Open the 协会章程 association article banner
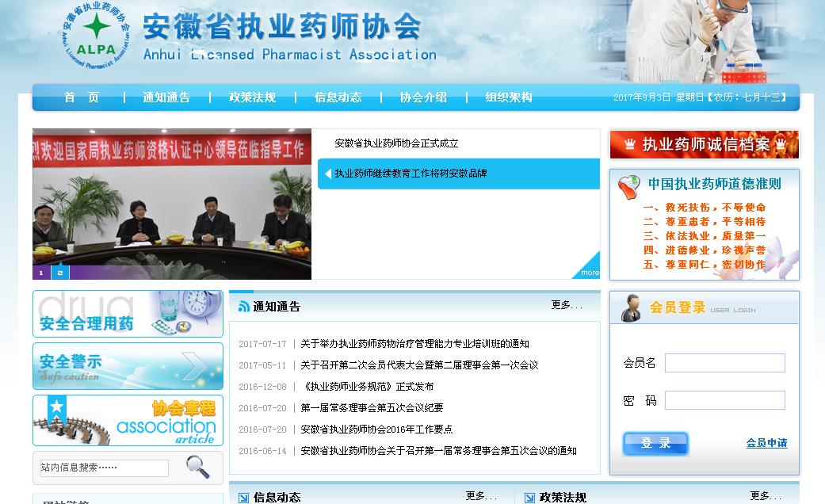825x504 pixels. pyautogui.click(x=128, y=420)
